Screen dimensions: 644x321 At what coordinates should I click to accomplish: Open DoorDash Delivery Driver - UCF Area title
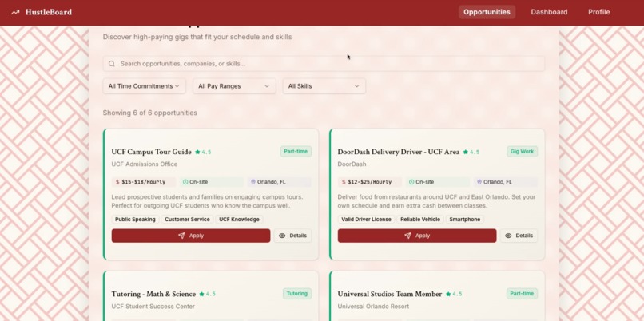pos(399,152)
